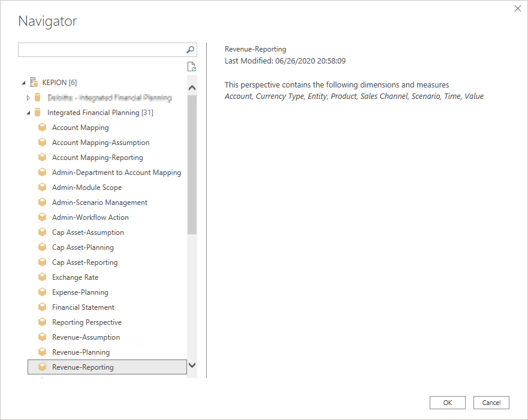The height and width of the screenshot is (420, 528).
Task: Click the cube icon beside Exchange Rate
Action: (x=42, y=277)
